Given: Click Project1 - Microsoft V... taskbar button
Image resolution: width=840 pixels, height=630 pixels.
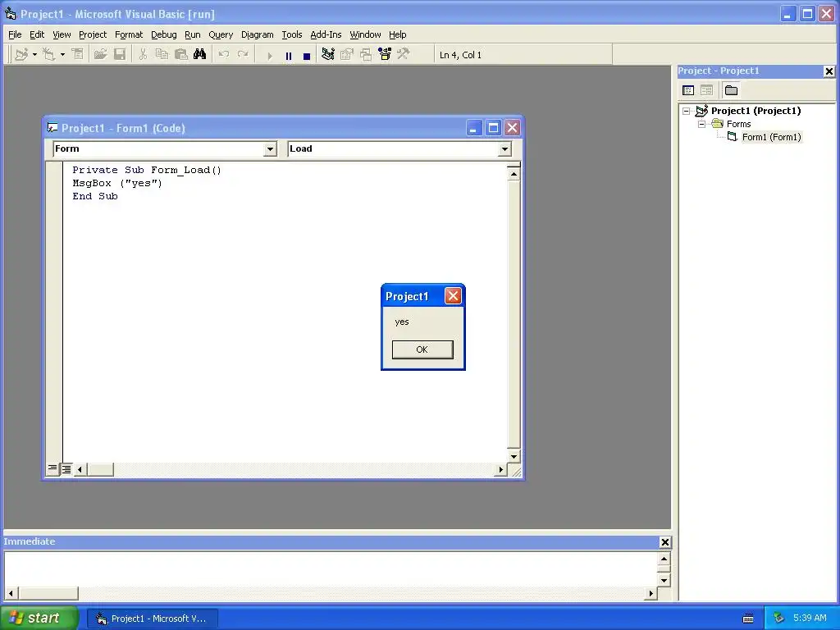Looking at the screenshot, I should coord(152,619).
